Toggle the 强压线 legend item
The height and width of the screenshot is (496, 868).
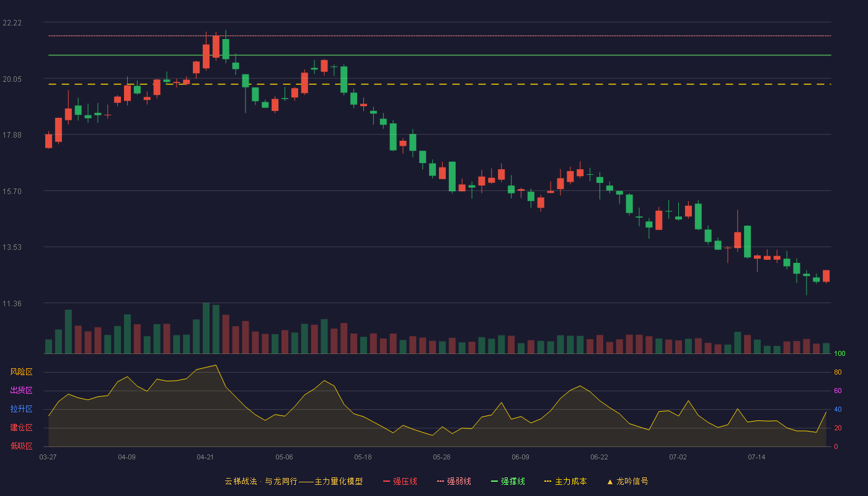(x=400, y=481)
